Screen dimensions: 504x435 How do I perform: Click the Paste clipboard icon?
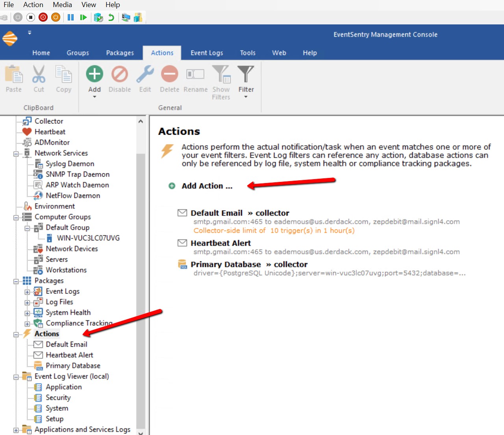coord(14,74)
